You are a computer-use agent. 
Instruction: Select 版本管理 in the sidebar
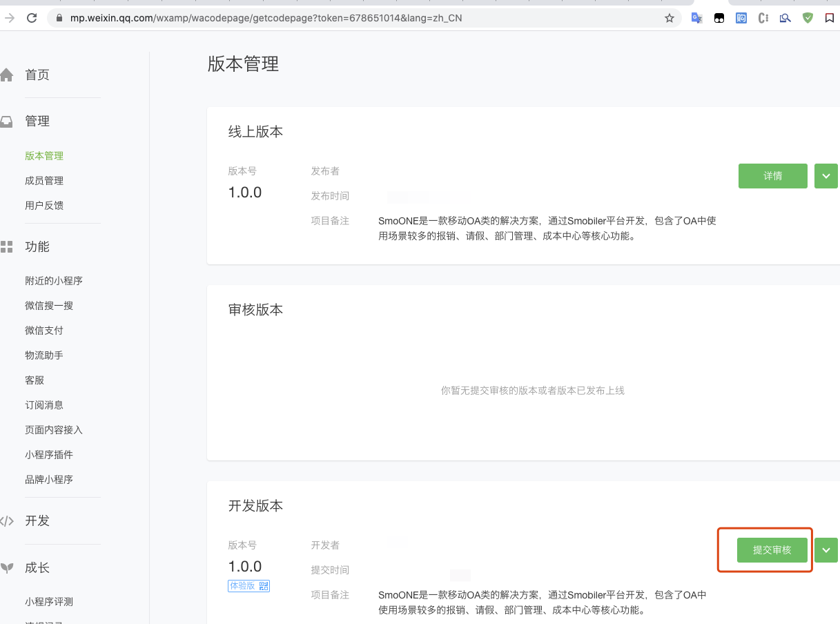[x=44, y=156]
